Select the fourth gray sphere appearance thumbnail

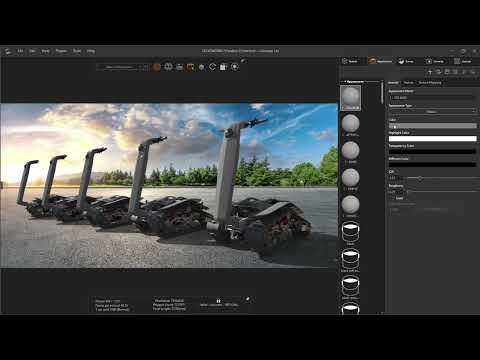pyautogui.click(x=350, y=178)
